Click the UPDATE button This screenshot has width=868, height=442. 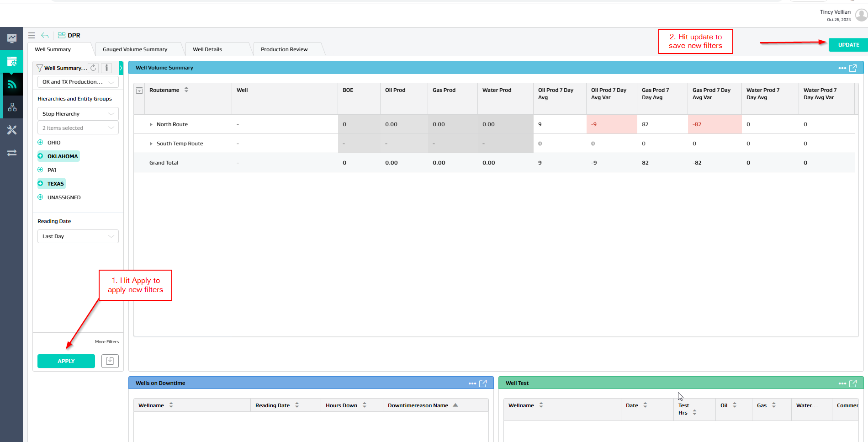[x=848, y=45]
